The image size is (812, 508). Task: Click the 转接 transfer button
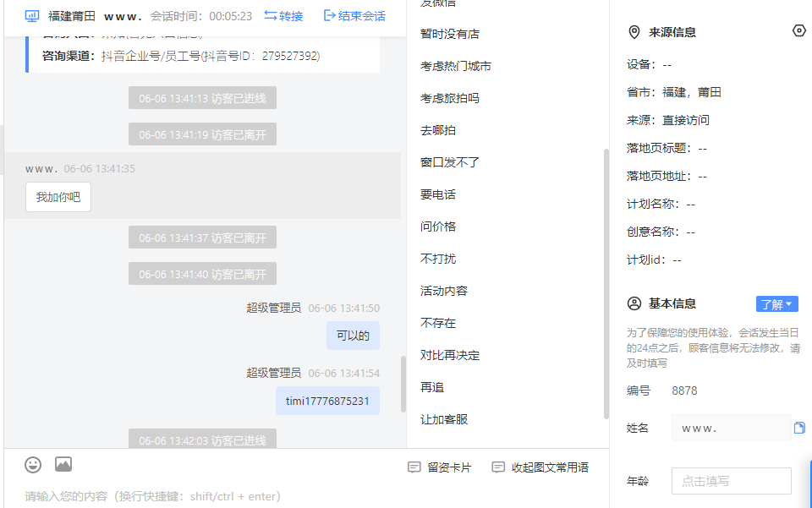pyautogui.click(x=283, y=16)
